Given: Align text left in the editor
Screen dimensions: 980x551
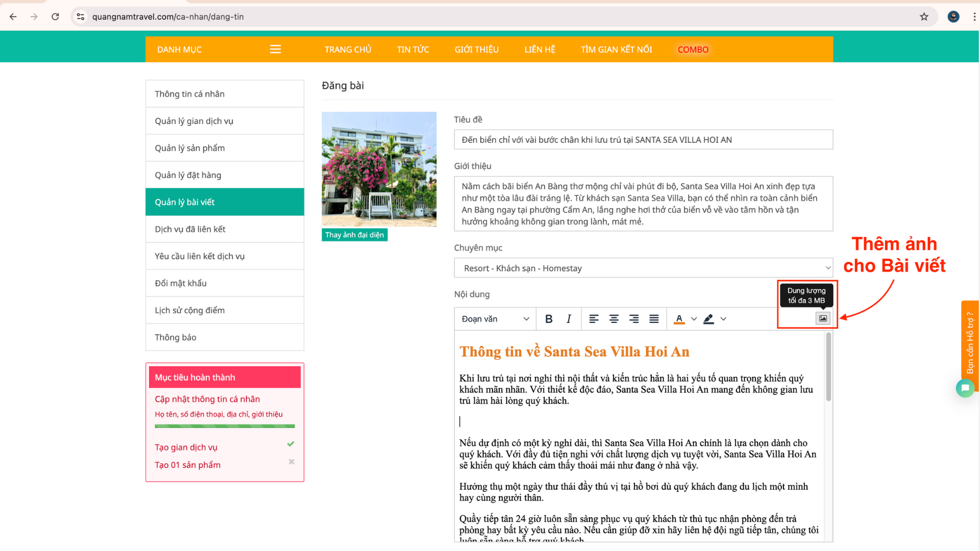Looking at the screenshot, I should tap(594, 319).
